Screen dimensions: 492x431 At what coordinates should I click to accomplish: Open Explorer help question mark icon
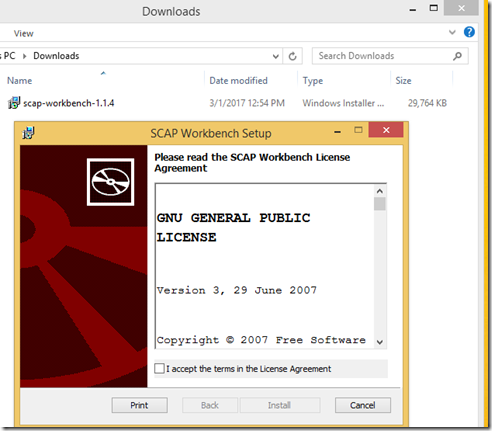click(469, 32)
